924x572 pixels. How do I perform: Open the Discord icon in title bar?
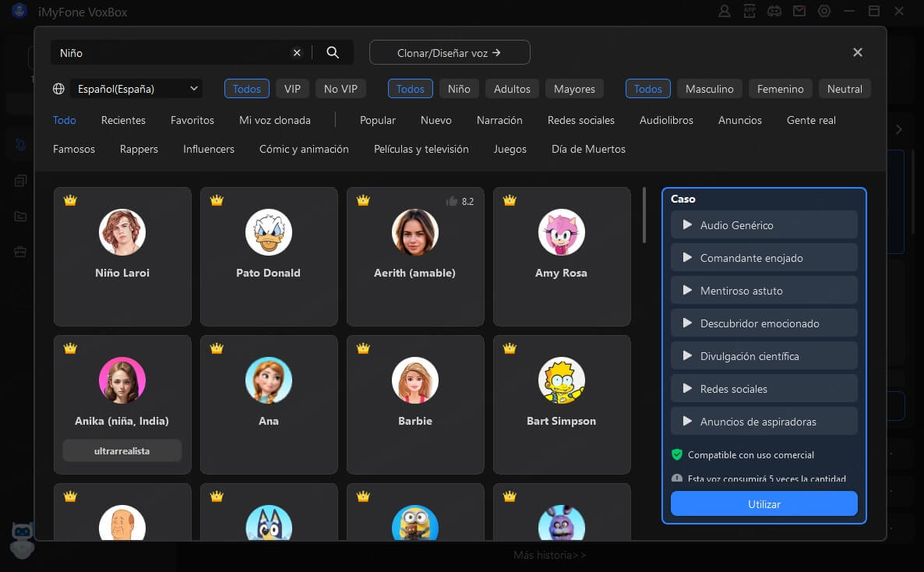tap(774, 11)
